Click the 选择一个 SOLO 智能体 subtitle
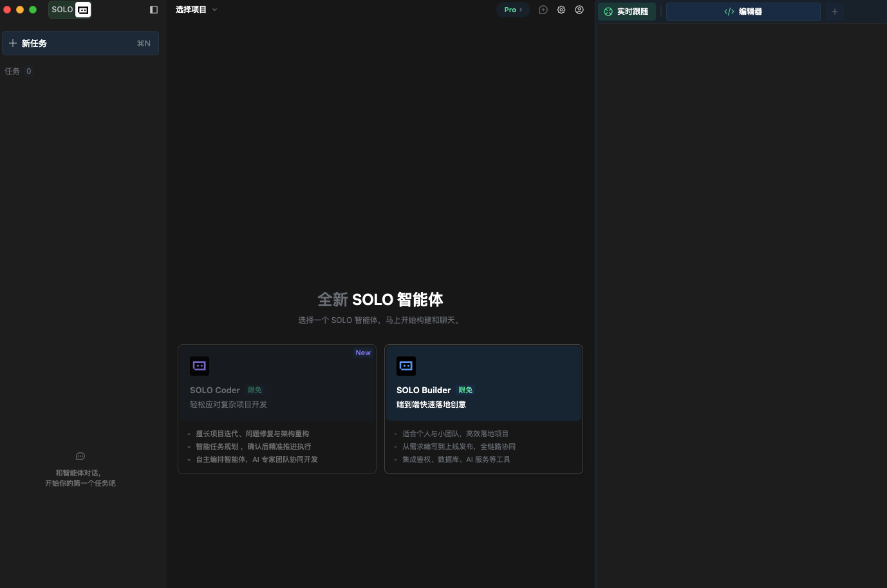The height and width of the screenshot is (588, 887). point(380,320)
